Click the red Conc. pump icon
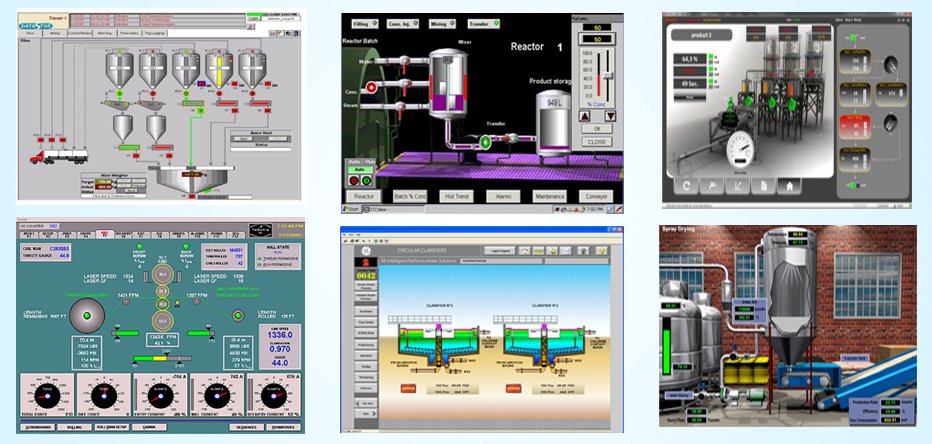 pyautogui.click(x=371, y=87)
